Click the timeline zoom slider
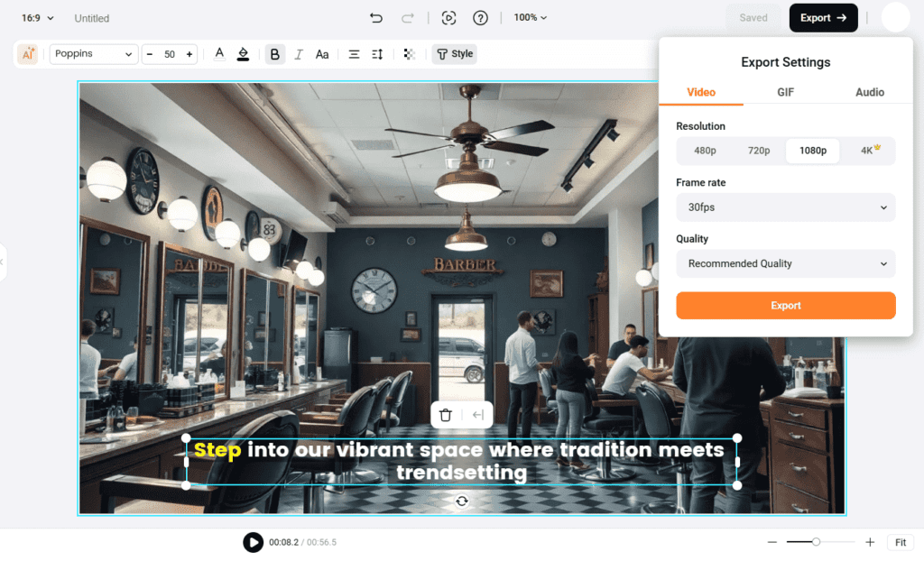924x561 pixels. tap(816, 542)
